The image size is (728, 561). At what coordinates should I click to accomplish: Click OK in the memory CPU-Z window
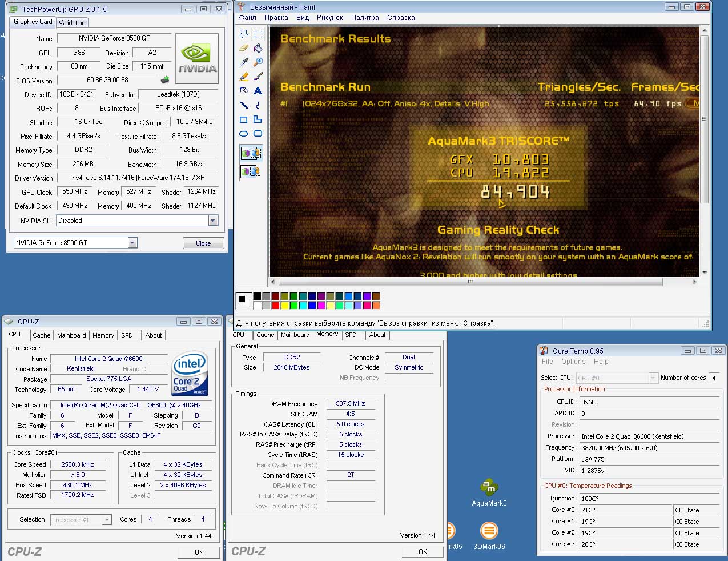pos(423,551)
